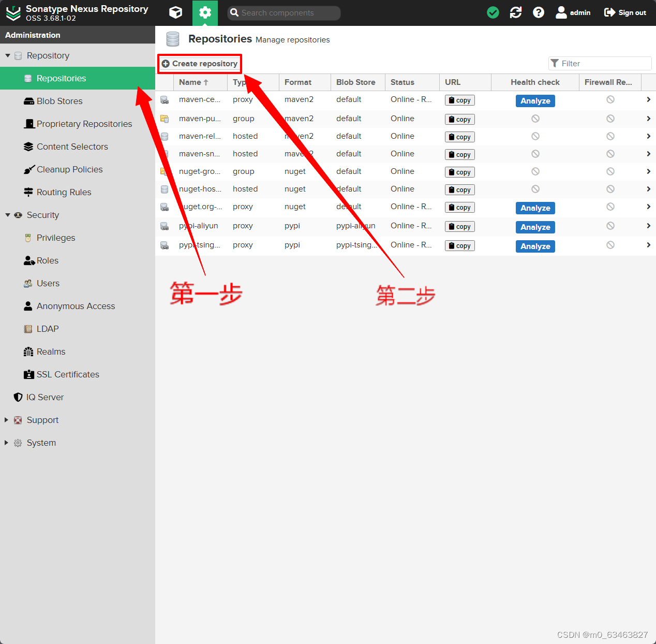
Task: Open the IQ Server shield icon
Action: point(18,397)
